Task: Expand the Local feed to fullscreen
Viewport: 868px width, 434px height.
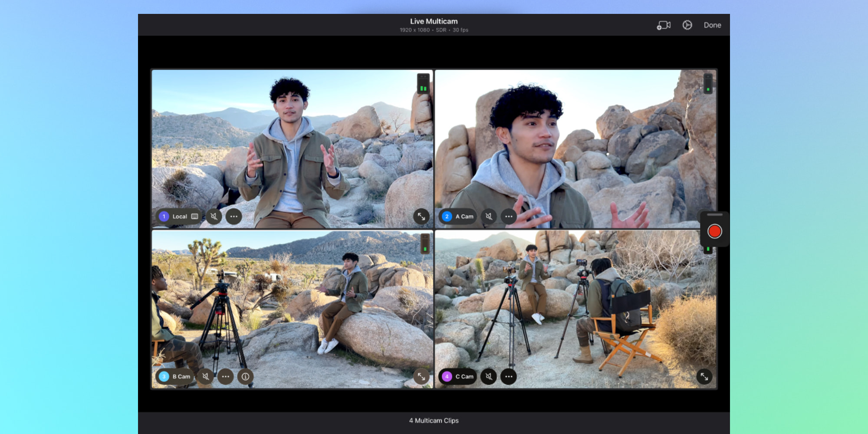Action: point(421,217)
